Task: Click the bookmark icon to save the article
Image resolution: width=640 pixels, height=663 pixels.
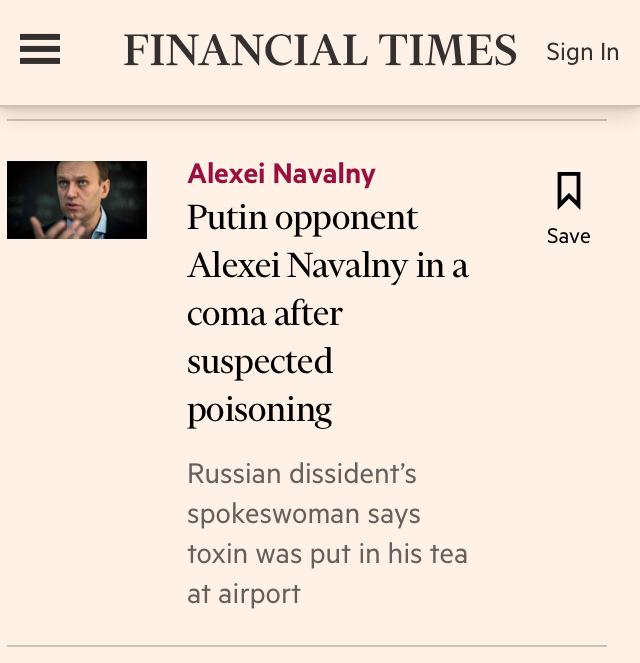Action: tap(568, 190)
